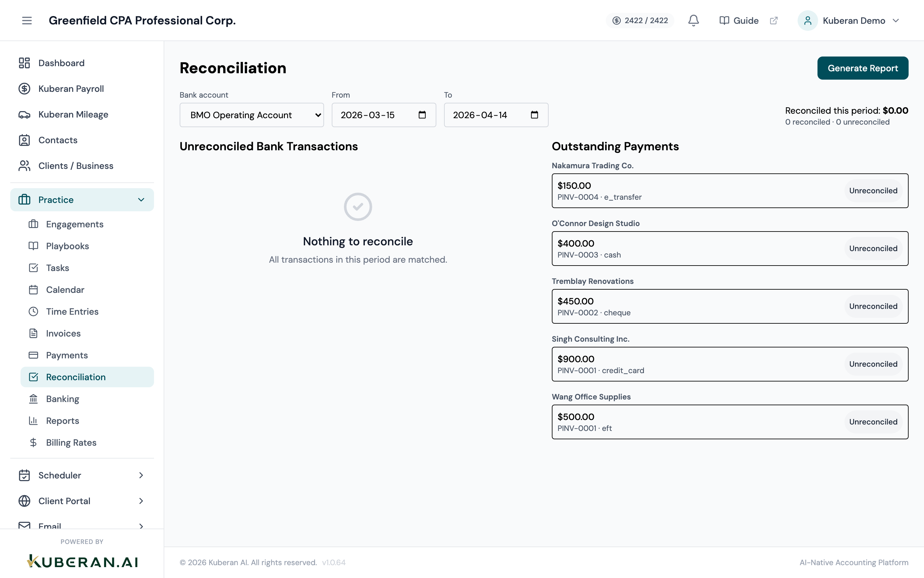This screenshot has height=578, width=924.
Task: Click the Time Entries clock icon
Action: (34, 311)
